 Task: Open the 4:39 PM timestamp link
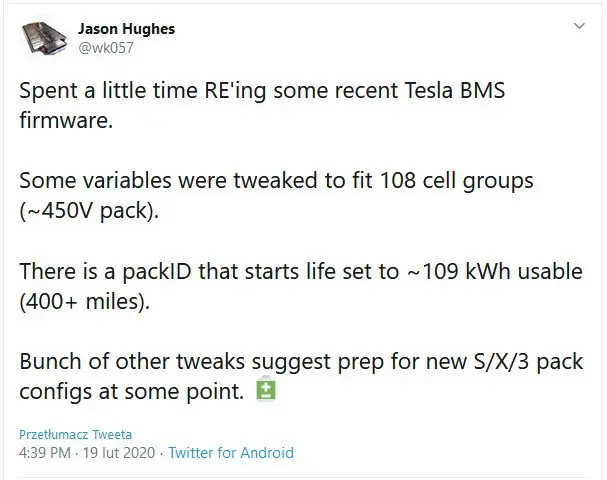(x=45, y=453)
